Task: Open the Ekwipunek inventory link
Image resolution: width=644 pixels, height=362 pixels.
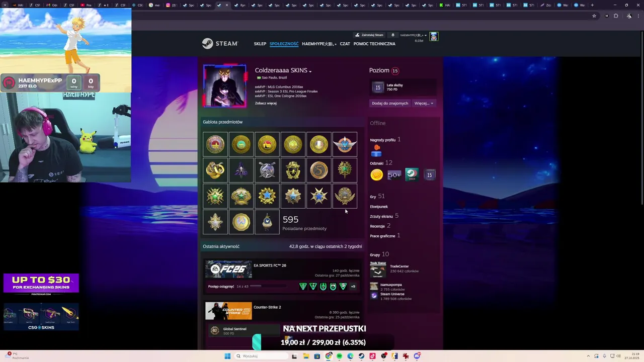Action: click(379, 207)
